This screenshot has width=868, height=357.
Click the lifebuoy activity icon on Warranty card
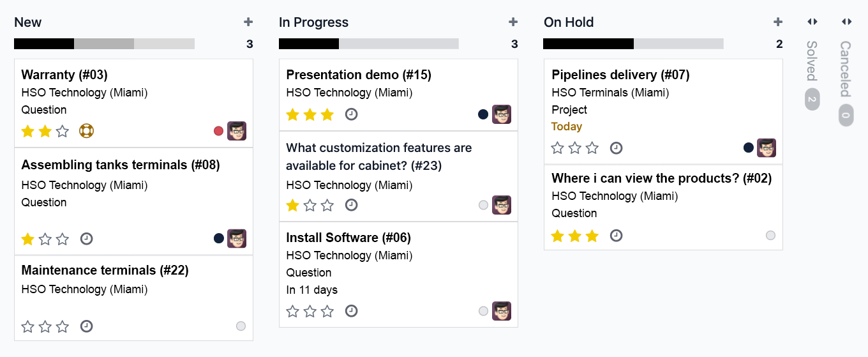(86, 131)
